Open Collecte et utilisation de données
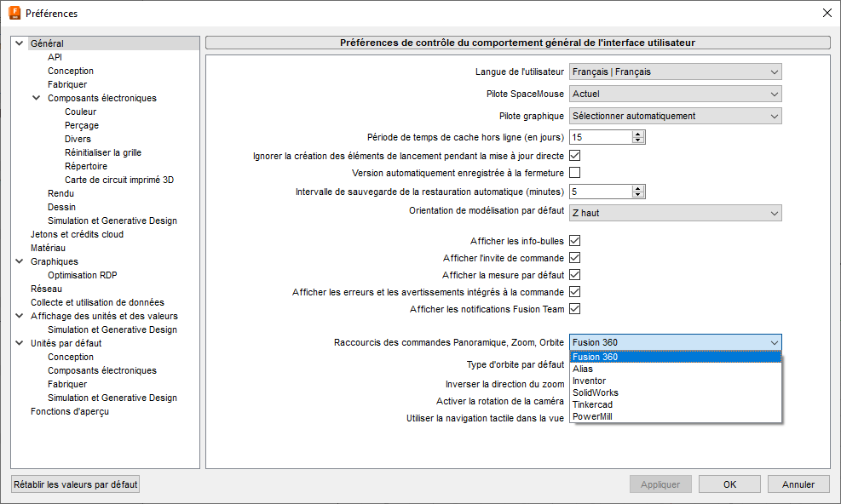Screen dimensions: 841x504 (x=97, y=302)
